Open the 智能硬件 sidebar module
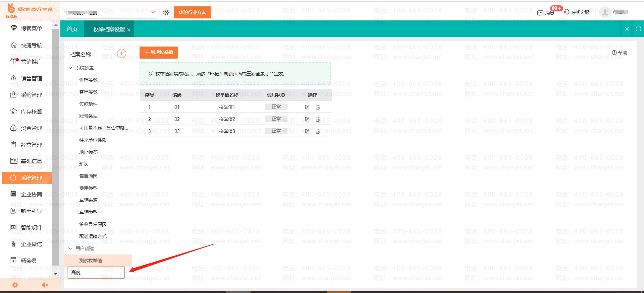Image resolution: width=644 pixels, height=293 pixels. point(26,227)
